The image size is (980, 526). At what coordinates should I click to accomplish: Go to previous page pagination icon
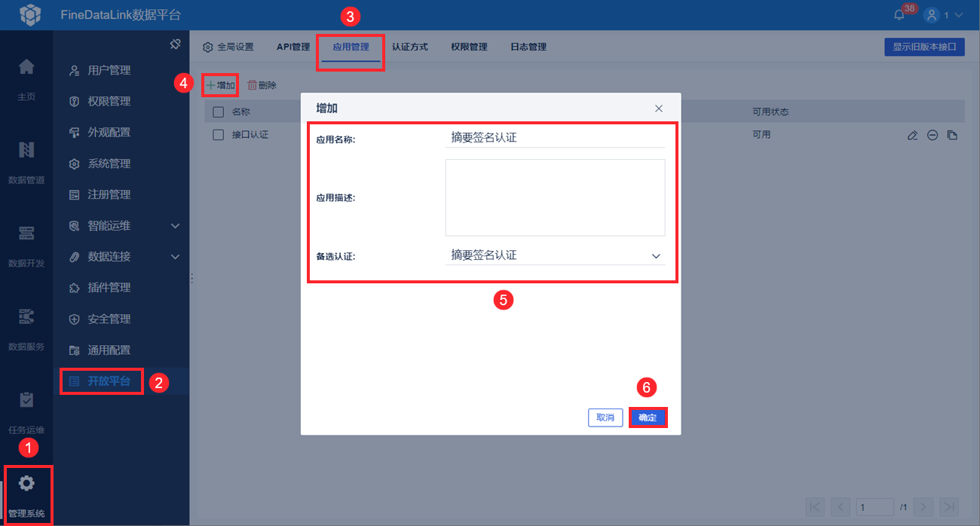pyautogui.click(x=841, y=507)
